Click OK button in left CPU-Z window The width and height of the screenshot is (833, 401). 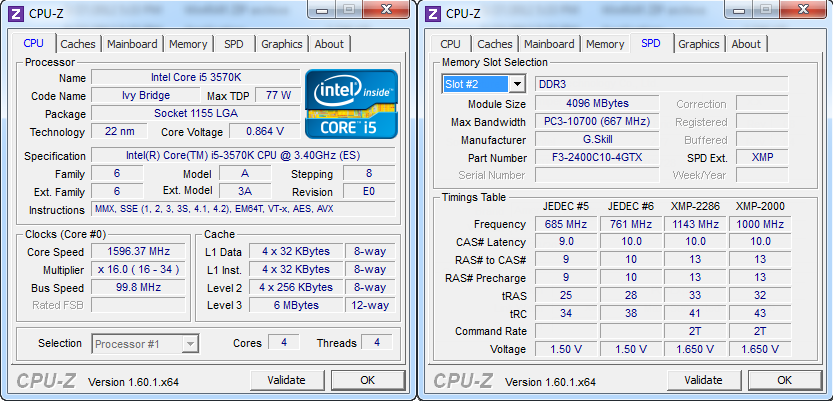pos(368,380)
